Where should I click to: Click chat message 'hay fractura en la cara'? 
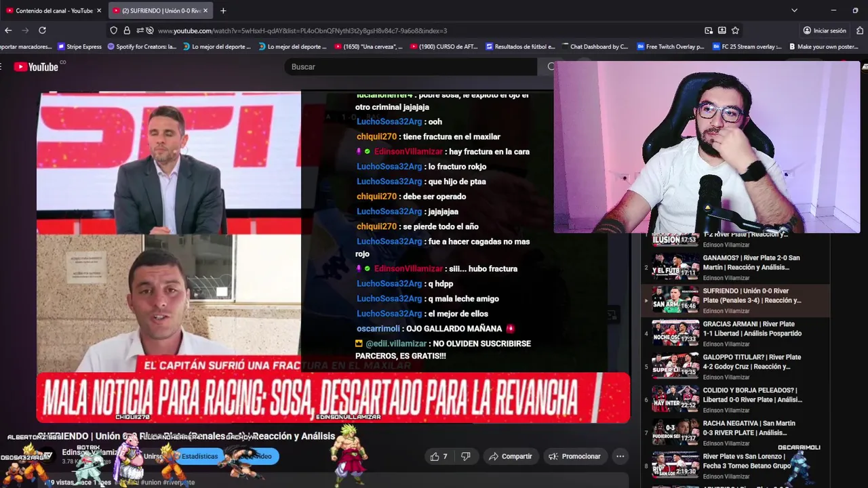click(443, 151)
